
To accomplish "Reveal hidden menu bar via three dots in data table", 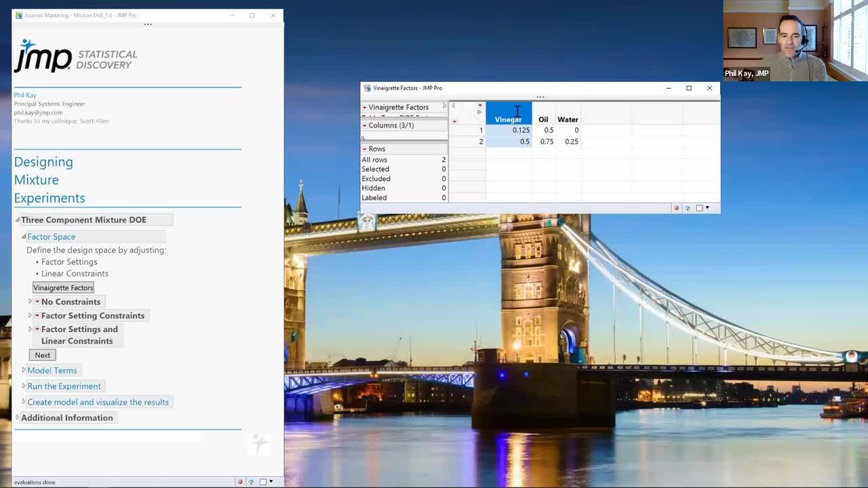I will click(x=540, y=97).
